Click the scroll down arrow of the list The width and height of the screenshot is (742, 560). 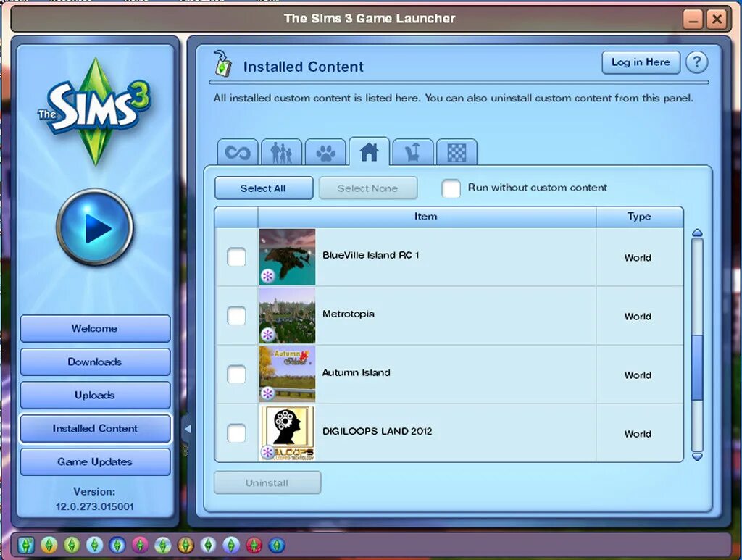point(697,456)
